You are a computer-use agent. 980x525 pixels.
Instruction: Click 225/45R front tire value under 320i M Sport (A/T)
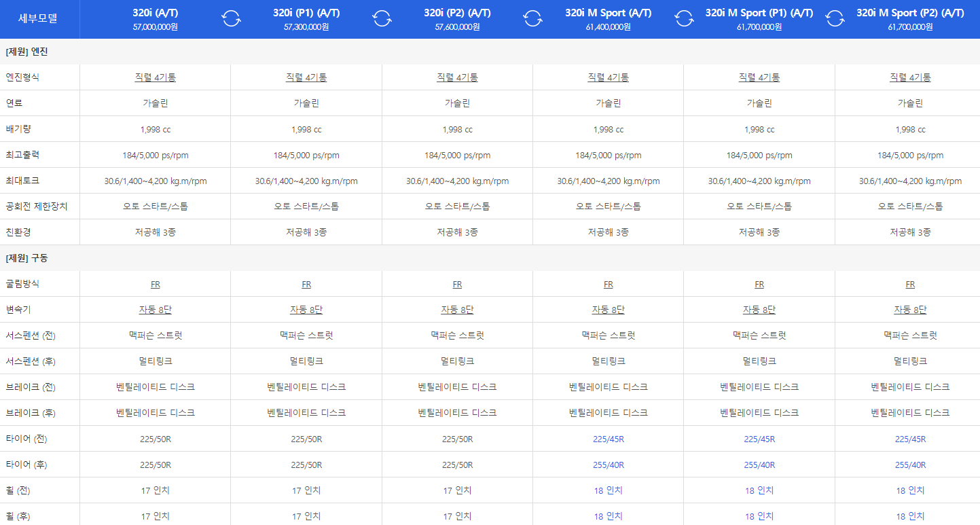(x=608, y=439)
